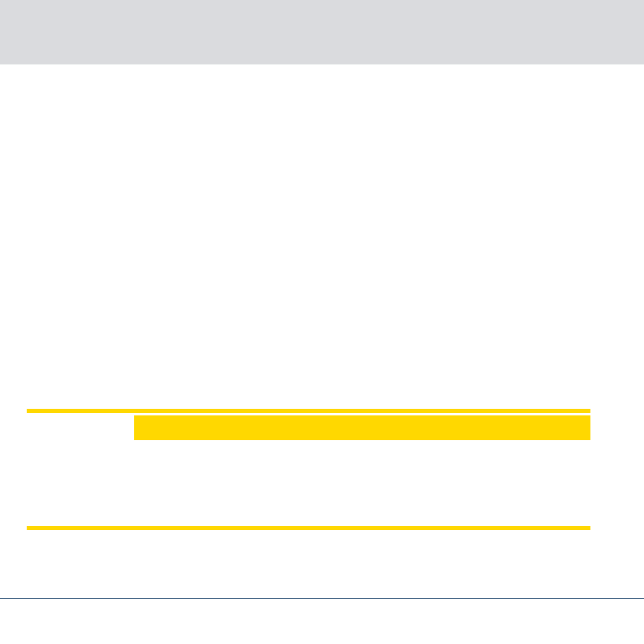The image size is (644, 644).
Task: Click the lowest thin yellow divider line
Action: point(308,528)
